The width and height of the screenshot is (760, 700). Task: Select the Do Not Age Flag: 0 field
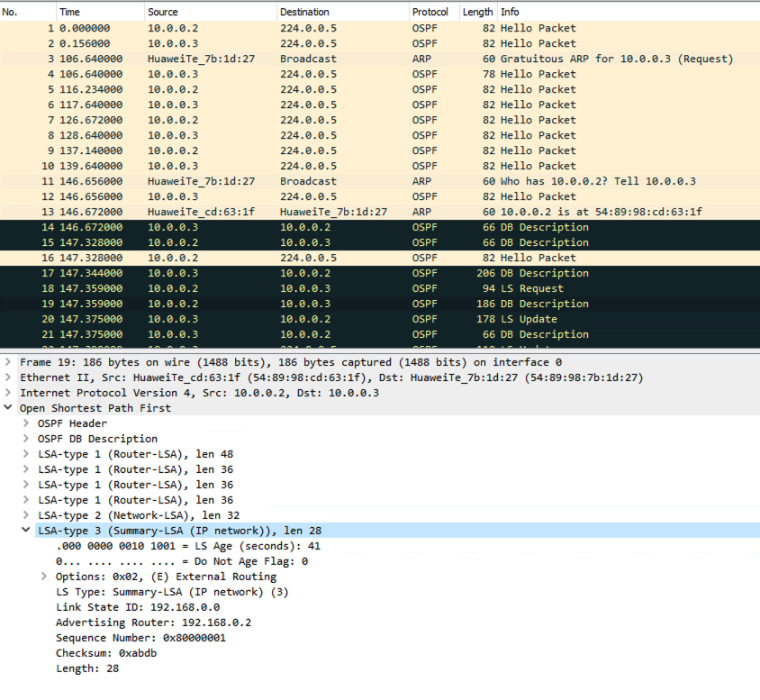click(182, 561)
